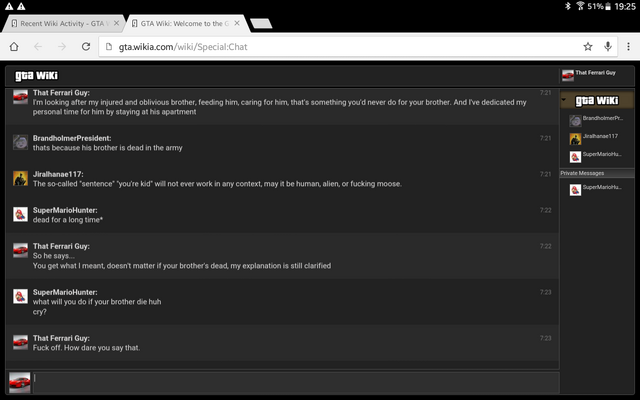Open the Chrome three-dot menu
Image resolution: width=640 pixels, height=400 pixels.
click(628, 47)
